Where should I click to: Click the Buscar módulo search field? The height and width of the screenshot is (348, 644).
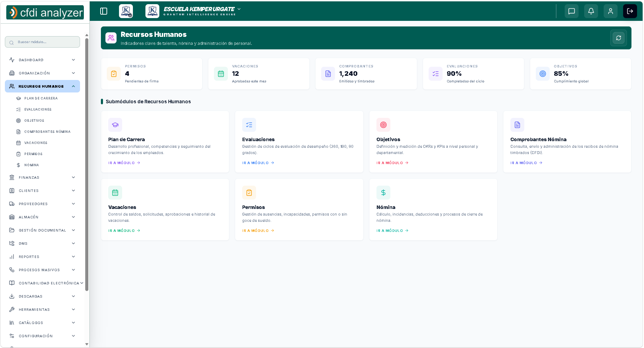pyautogui.click(x=42, y=42)
